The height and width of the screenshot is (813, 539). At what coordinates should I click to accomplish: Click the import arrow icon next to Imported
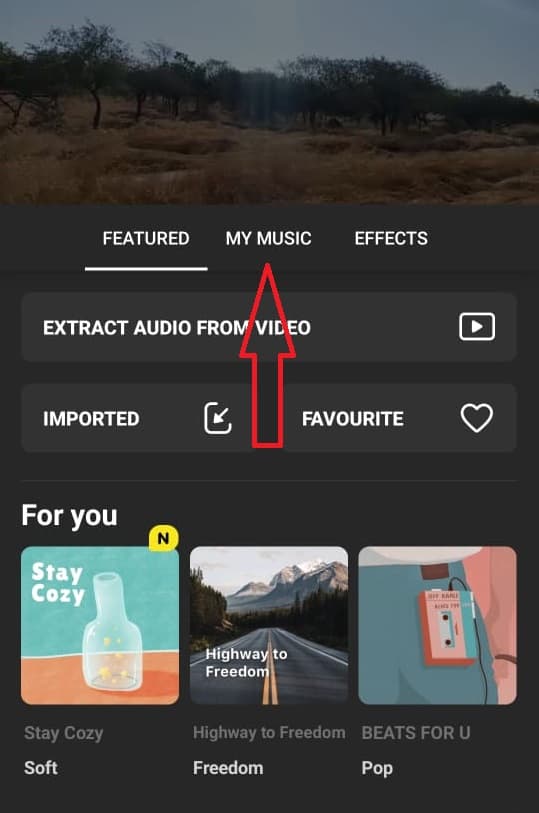click(x=218, y=418)
